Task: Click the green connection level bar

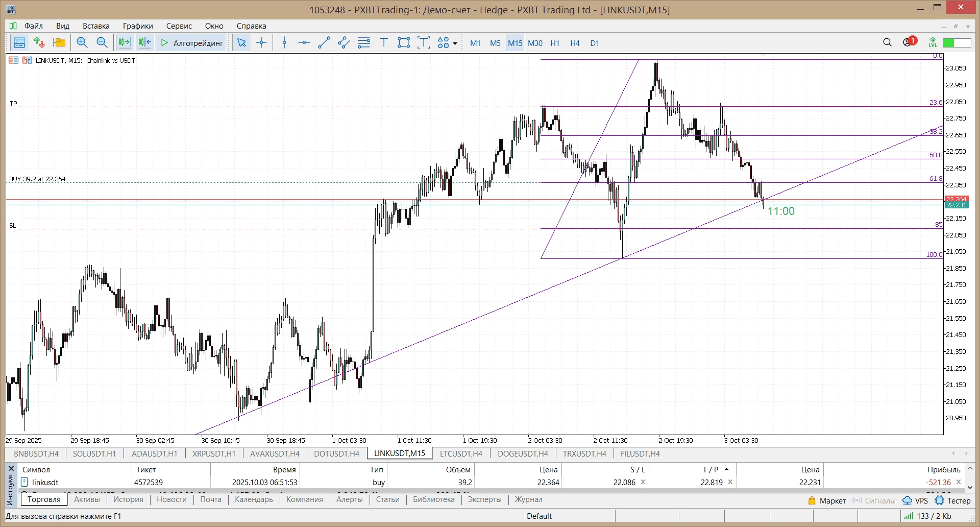Action: 956,43
